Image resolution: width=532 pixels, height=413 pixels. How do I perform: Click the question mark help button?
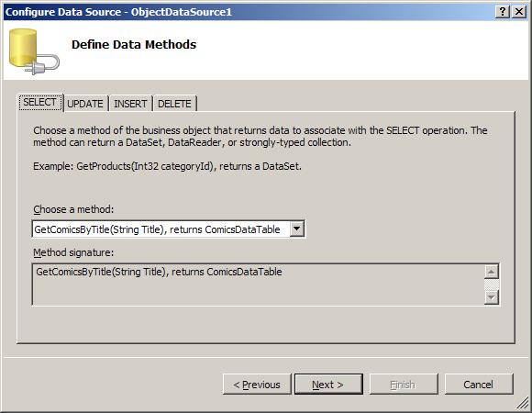tap(503, 12)
